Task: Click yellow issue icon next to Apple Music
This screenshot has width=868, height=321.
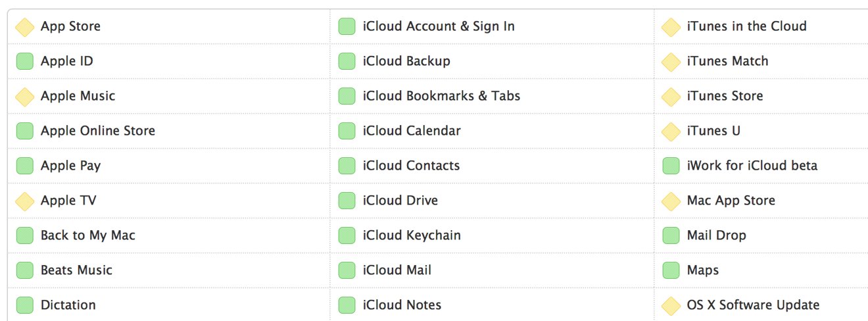Action: (25, 97)
